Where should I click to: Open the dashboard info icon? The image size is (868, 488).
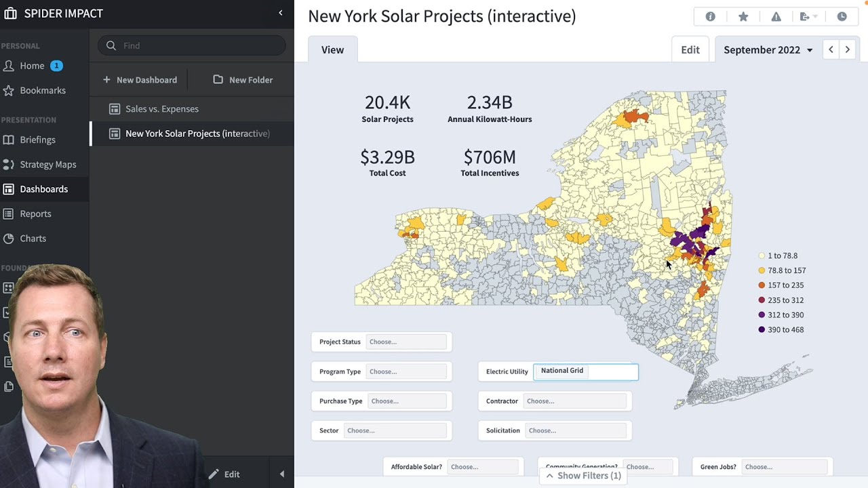(710, 17)
